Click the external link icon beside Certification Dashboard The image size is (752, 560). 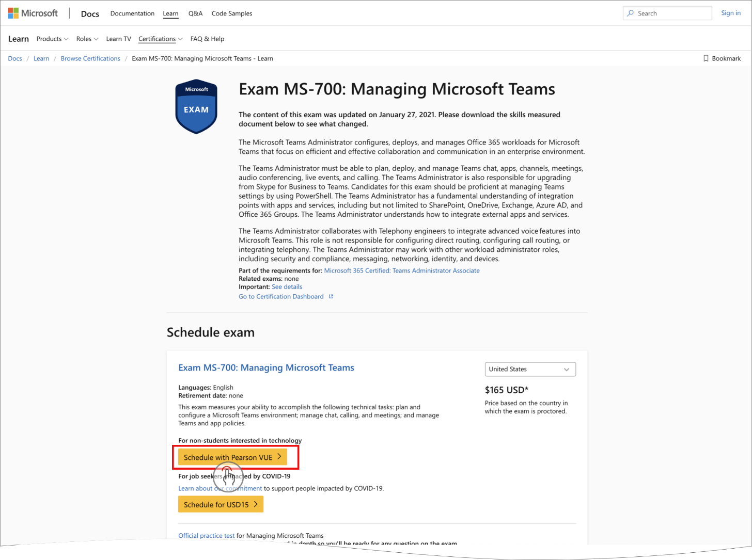331,296
